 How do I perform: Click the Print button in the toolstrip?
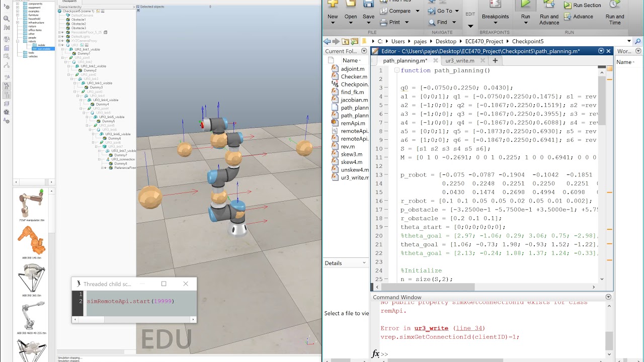pos(390,22)
